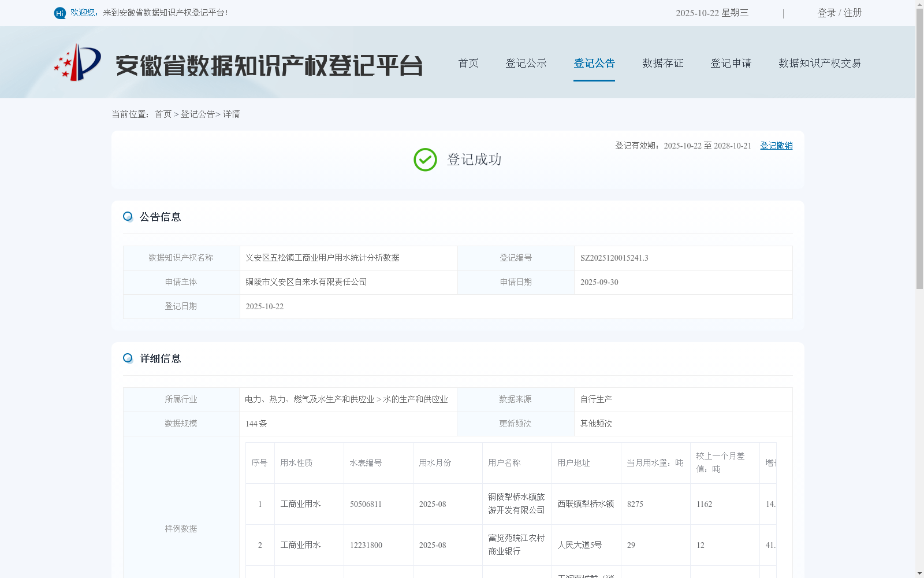Click the 当月用水量：吨 column header
Image resolution: width=924 pixels, height=578 pixels.
655,463
